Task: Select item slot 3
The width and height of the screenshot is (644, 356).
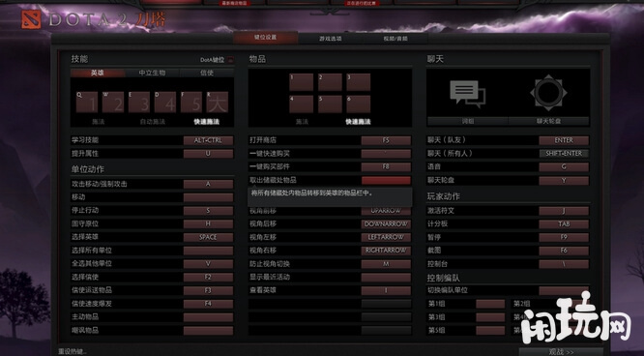Action: point(358,82)
